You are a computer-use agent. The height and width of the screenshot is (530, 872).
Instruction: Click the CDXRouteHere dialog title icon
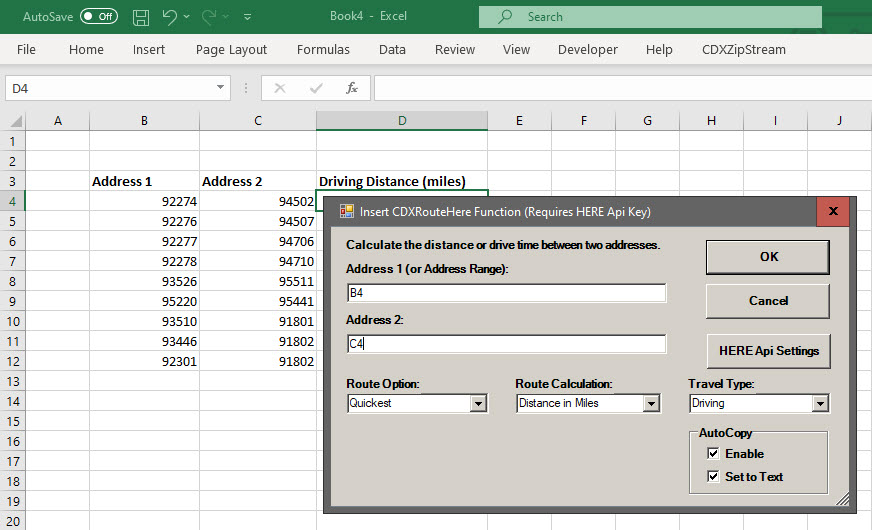[x=347, y=211]
